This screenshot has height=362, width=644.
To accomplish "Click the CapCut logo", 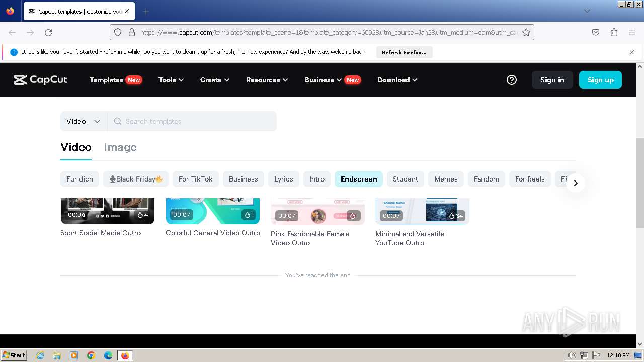I will coord(41,80).
